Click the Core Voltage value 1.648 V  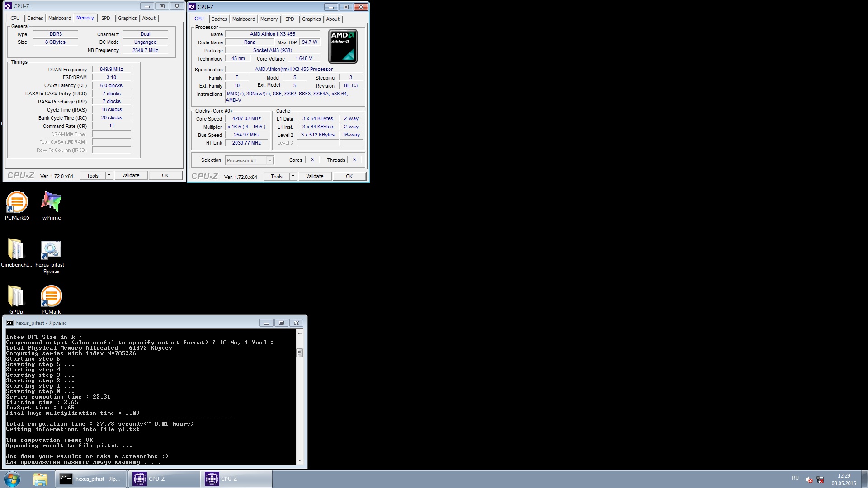[303, 58]
